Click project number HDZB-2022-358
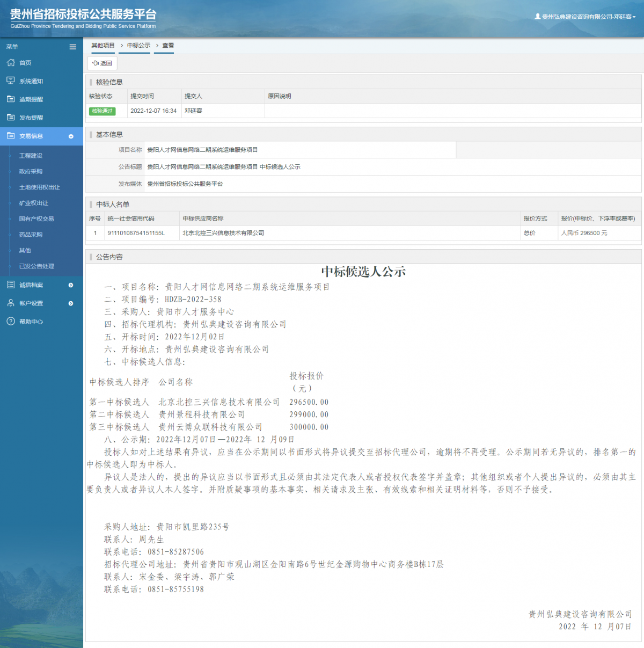 (x=193, y=300)
